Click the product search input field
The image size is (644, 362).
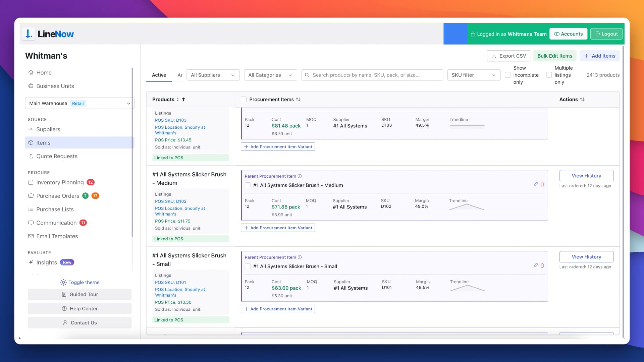pos(372,75)
